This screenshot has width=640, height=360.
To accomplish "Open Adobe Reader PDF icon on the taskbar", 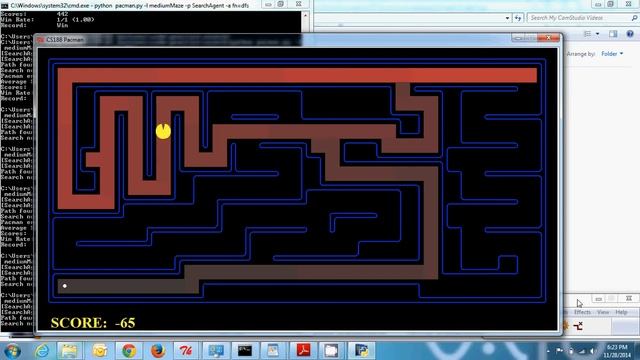I will 303,351.
